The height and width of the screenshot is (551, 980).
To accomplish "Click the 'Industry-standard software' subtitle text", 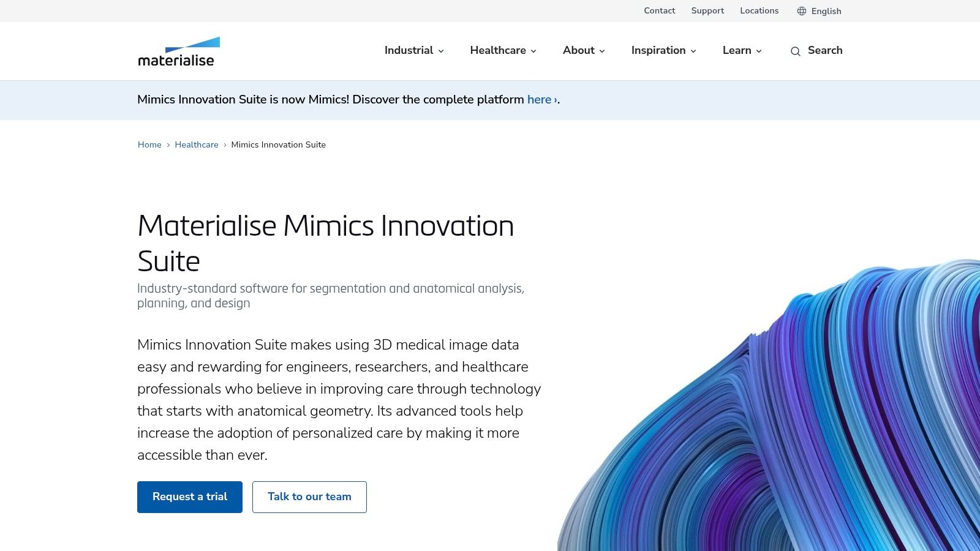I will pos(331,296).
